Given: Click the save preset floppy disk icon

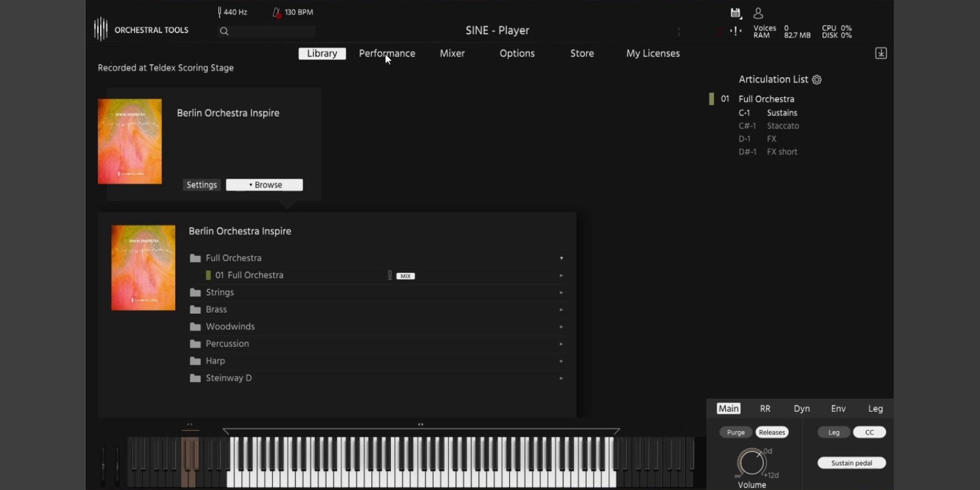Looking at the screenshot, I should [x=736, y=13].
